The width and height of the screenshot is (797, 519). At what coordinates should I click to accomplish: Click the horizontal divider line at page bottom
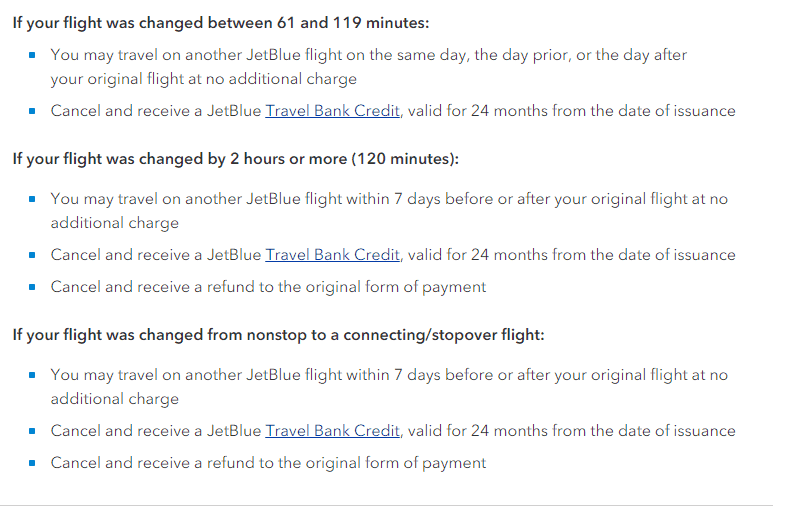(x=386, y=506)
